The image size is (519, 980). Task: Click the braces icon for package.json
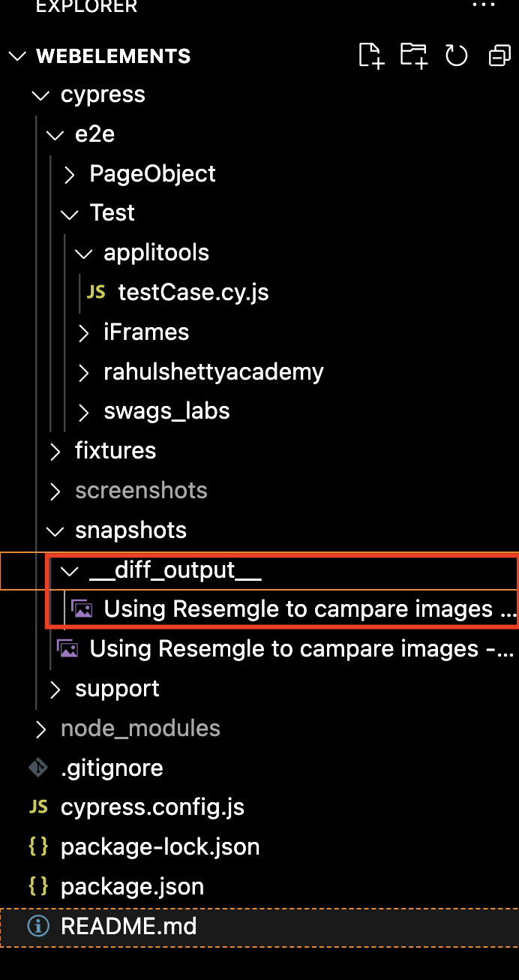point(37,886)
